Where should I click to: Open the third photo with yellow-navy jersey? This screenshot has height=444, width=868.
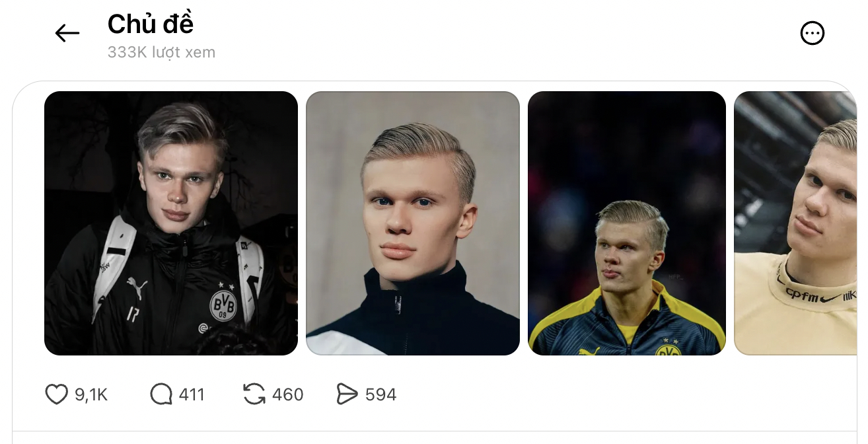pos(627,223)
